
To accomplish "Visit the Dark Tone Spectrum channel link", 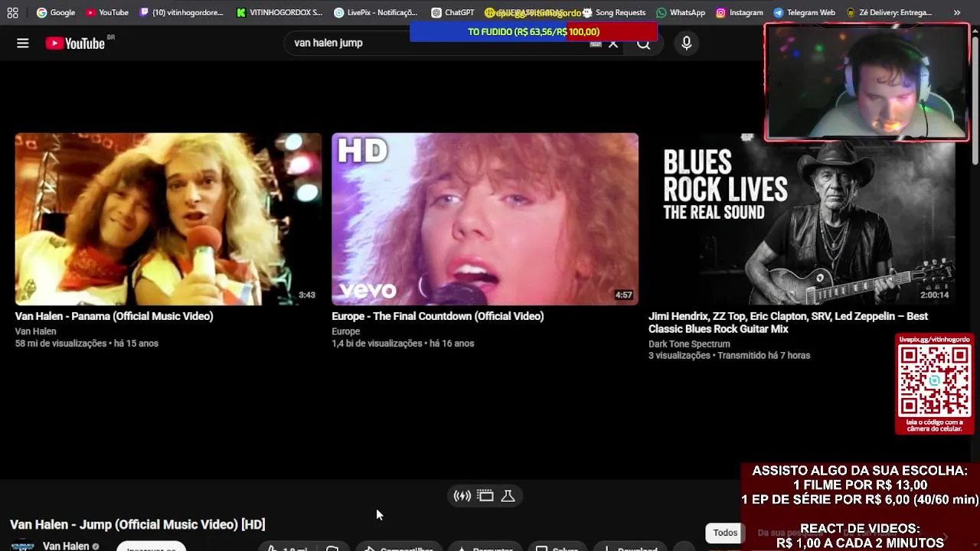I will (689, 344).
